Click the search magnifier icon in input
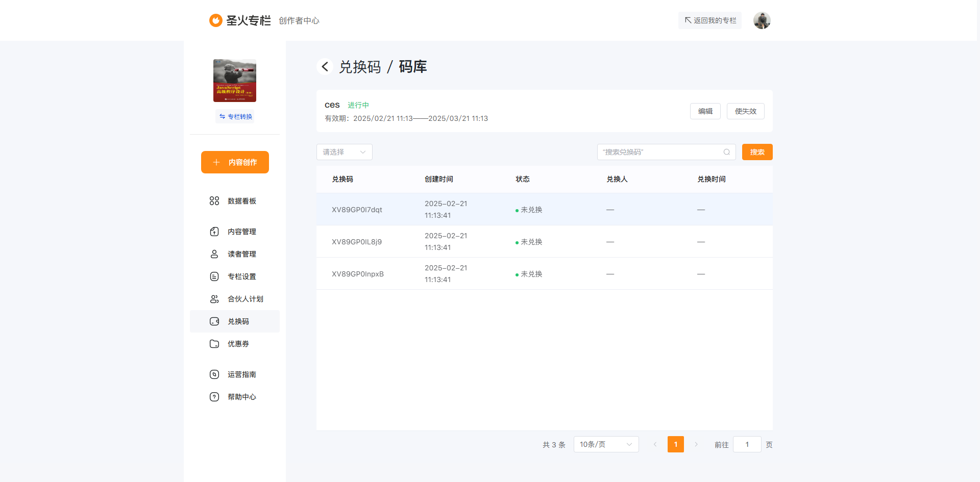980x482 pixels. [x=726, y=152]
